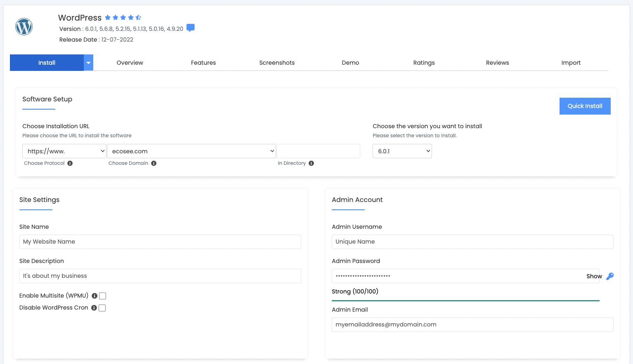Click the blue version comment bubble icon

(x=190, y=28)
